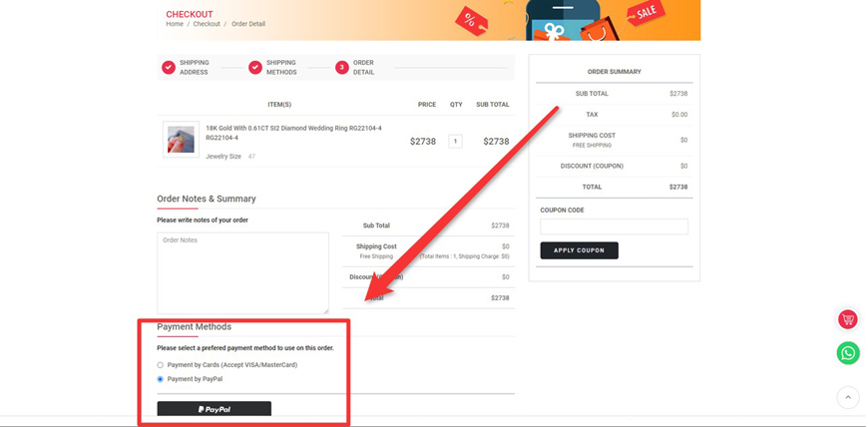Click into the Coupon Code field
This screenshot has height=427, width=868.
[614, 226]
